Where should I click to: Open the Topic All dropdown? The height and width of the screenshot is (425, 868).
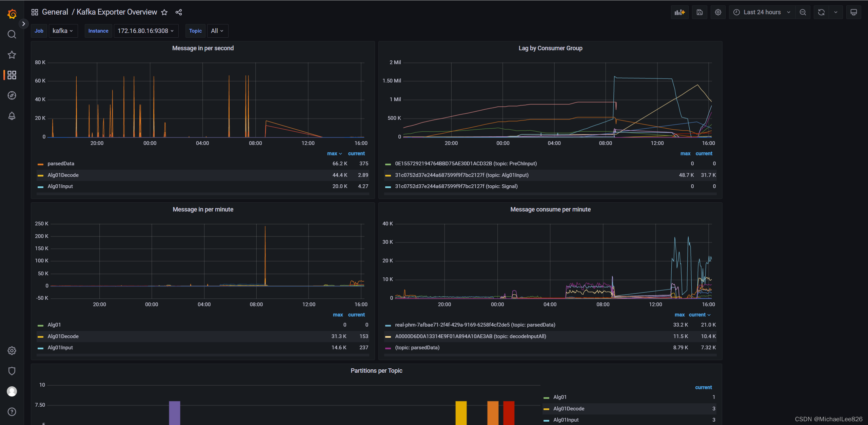tap(217, 31)
